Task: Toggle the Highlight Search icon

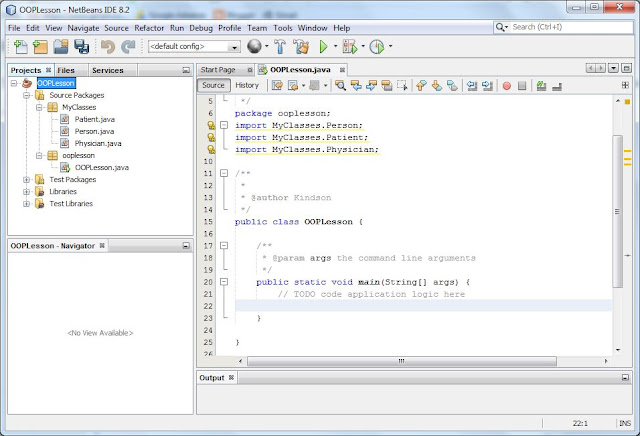Action: point(387,85)
